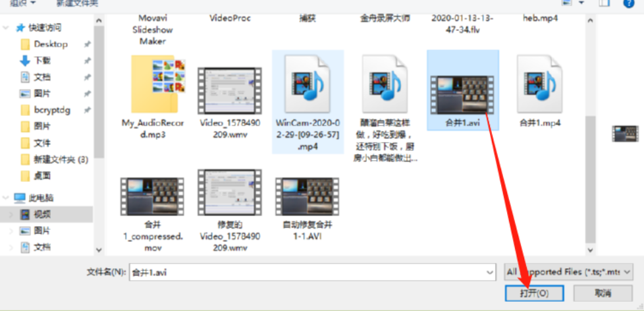Click 新建文件夹 in the toolbar
The width and height of the screenshot is (644, 311).
77,3
